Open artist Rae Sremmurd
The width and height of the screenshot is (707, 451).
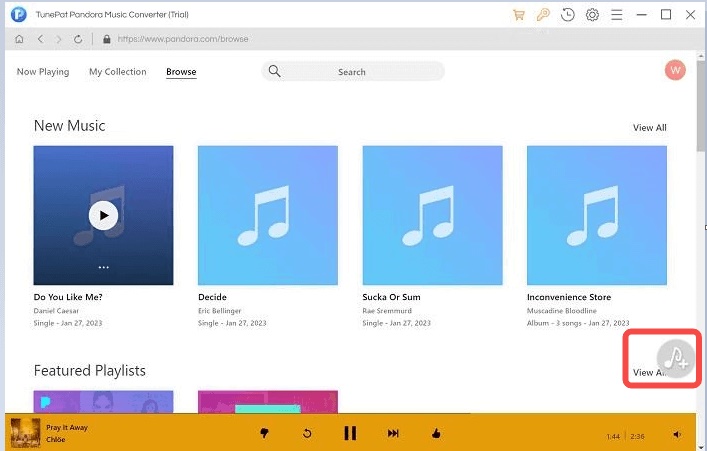387,311
